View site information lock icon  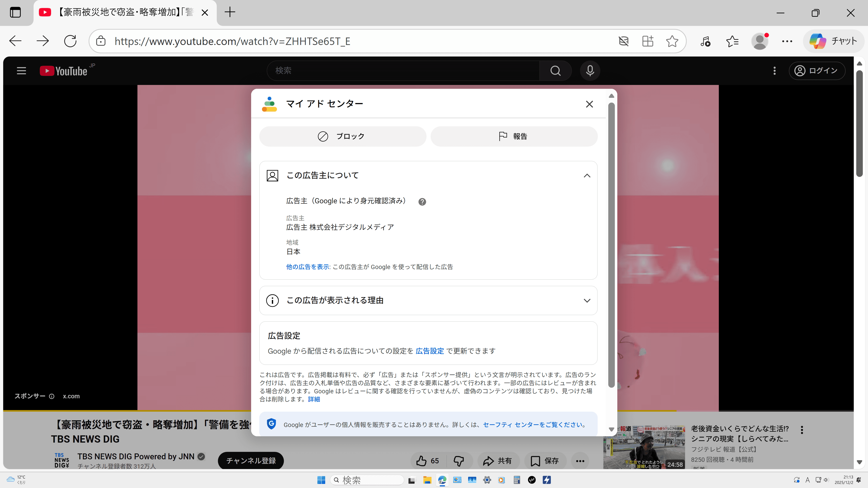point(100,41)
